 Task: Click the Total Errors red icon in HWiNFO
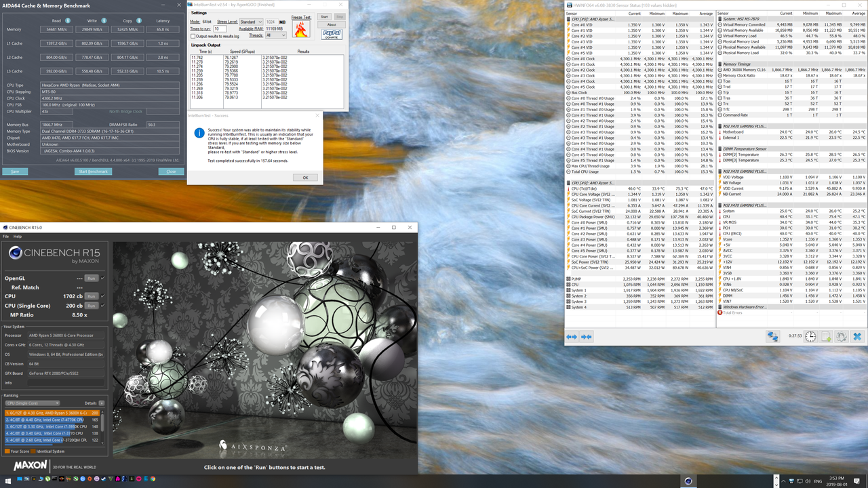[x=720, y=312]
